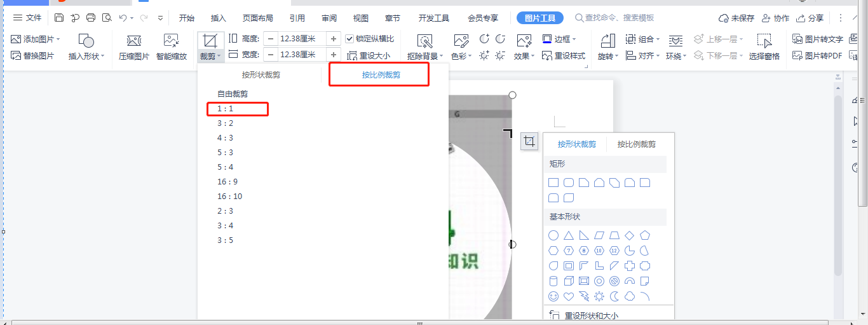Image resolution: width=868 pixels, height=325 pixels.
Task: Select 按形状裁剪 tab in ribbon crop dropdown
Action: tap(261, 74)
